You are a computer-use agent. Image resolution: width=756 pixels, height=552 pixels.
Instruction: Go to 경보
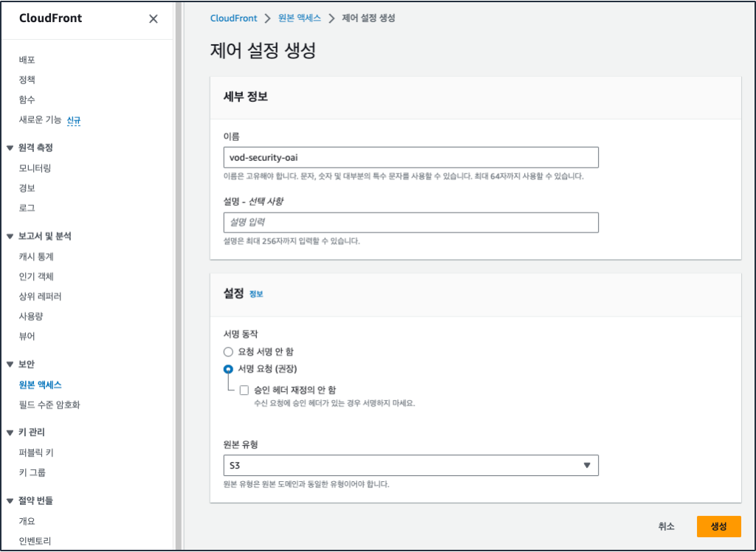[27, 188]
